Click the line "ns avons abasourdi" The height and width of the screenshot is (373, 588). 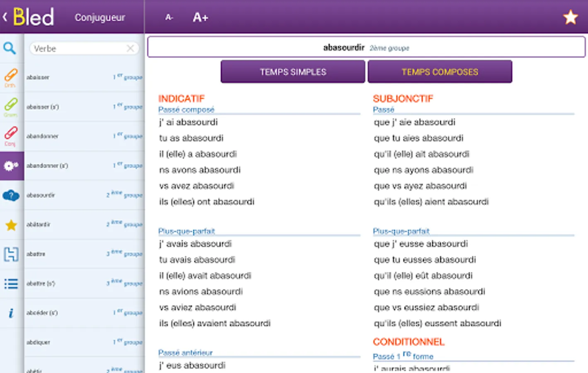pyautogui.click(x=200, y=170)
